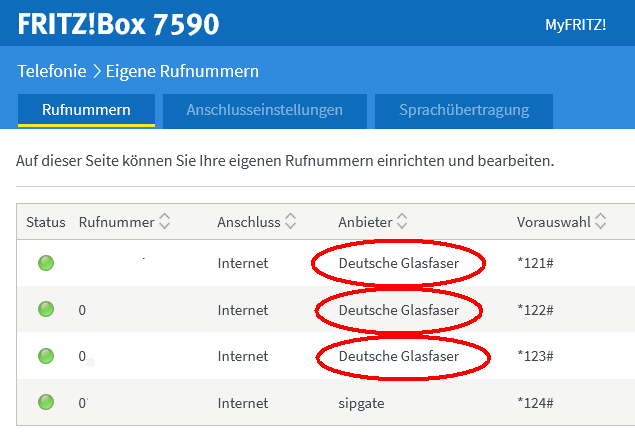The image size is (635, 435).
Task: Click green status indicator for *121# row
Action: [x=46, y=263]
